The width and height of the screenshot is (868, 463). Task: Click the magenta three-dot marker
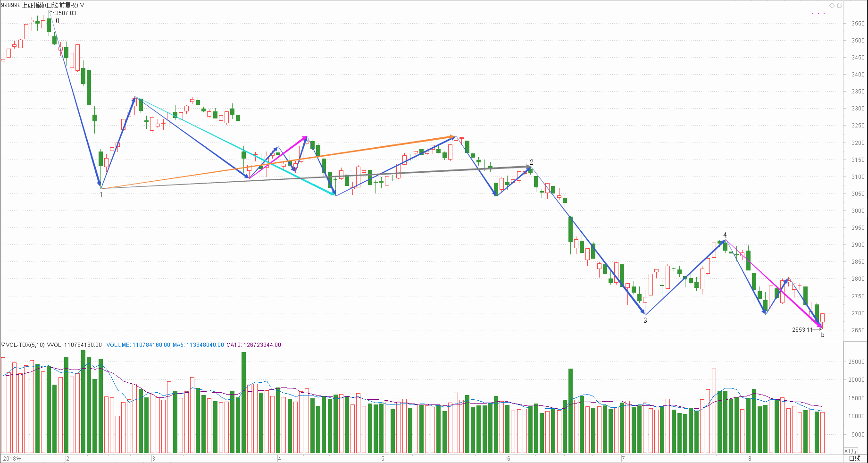pos(818,13)
